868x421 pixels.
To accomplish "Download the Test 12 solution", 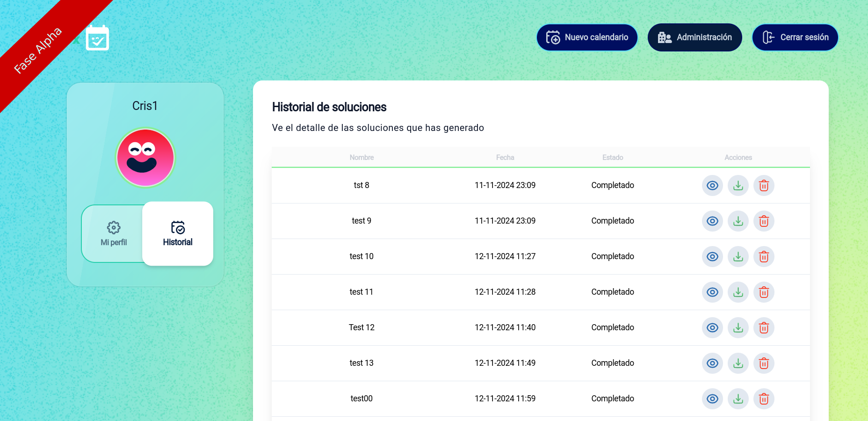I will (x=738, y=328).
